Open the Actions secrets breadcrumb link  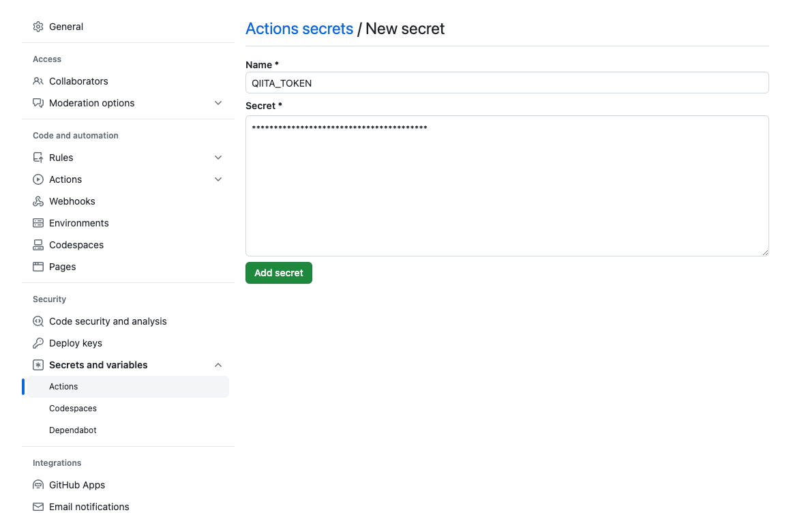point(299,29)
